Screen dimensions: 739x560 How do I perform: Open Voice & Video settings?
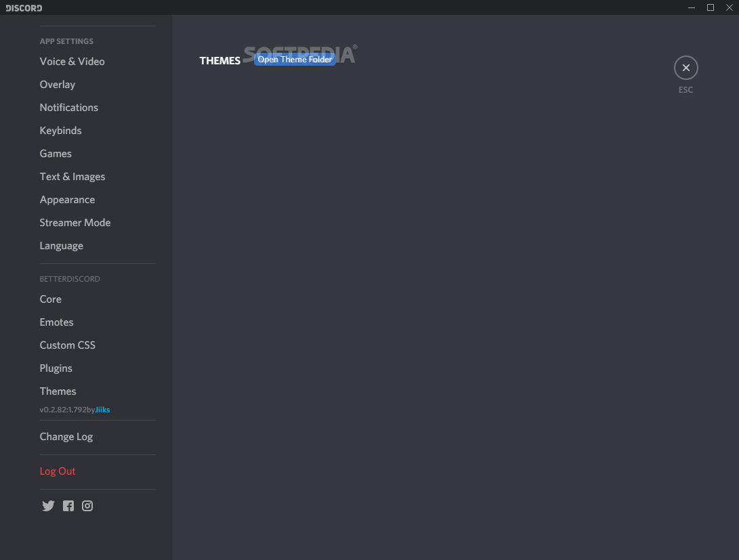coord(72,62)
